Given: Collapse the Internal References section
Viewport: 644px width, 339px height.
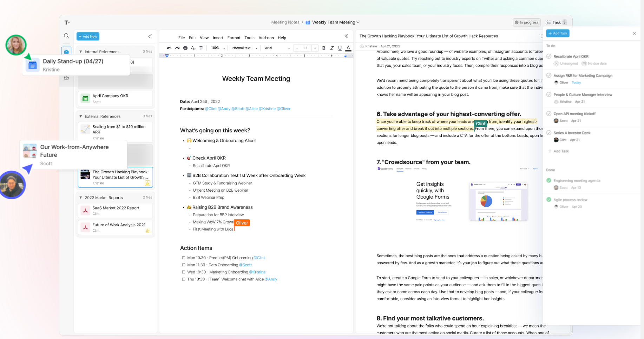Looking at the screenshot, I should tap(81, 52).
